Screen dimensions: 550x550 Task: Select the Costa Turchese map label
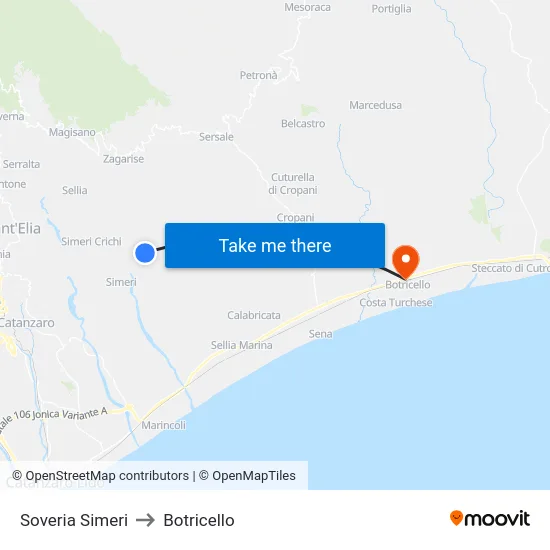coord(396,302)
